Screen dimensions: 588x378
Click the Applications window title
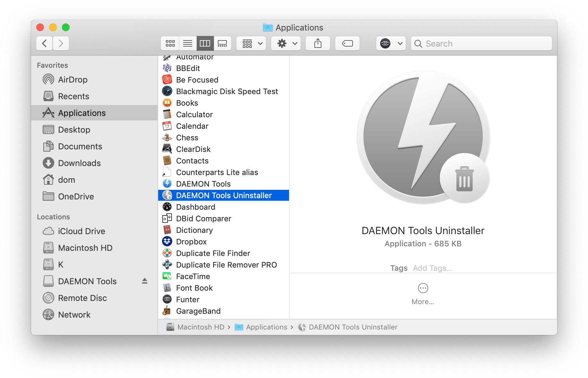click(299, 28)
